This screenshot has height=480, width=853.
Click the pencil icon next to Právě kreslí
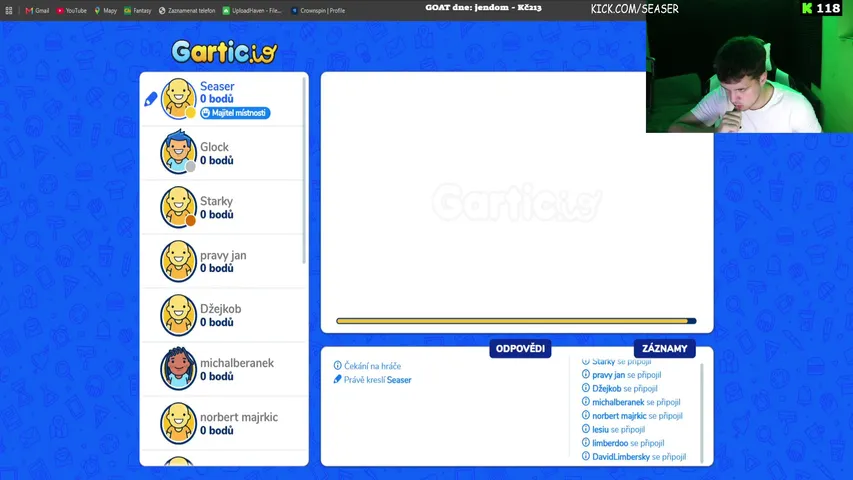[337, 379]
